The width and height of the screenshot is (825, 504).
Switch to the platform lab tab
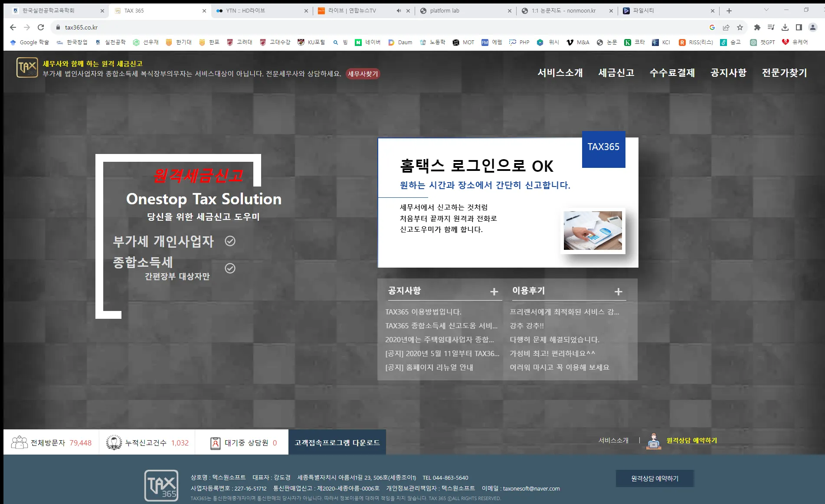(465, 11)
